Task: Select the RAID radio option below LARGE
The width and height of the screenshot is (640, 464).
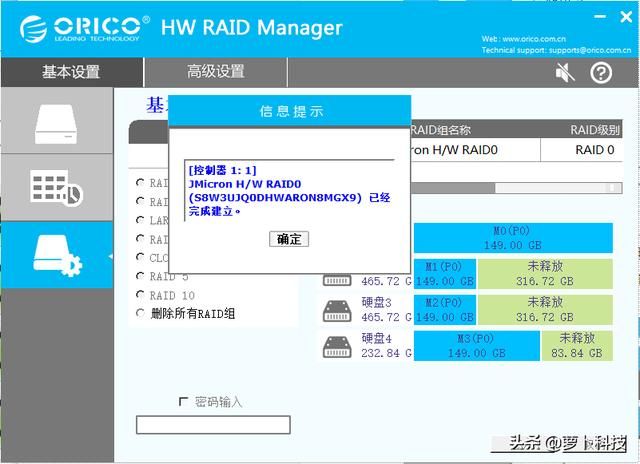Action: [140, 239]
